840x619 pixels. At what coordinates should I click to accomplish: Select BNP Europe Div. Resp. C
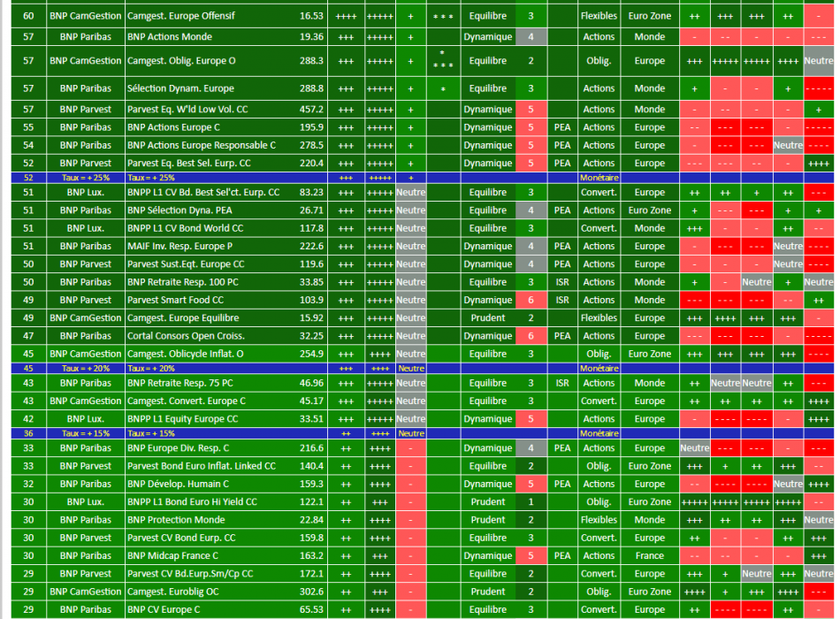(x=179, y=448)
